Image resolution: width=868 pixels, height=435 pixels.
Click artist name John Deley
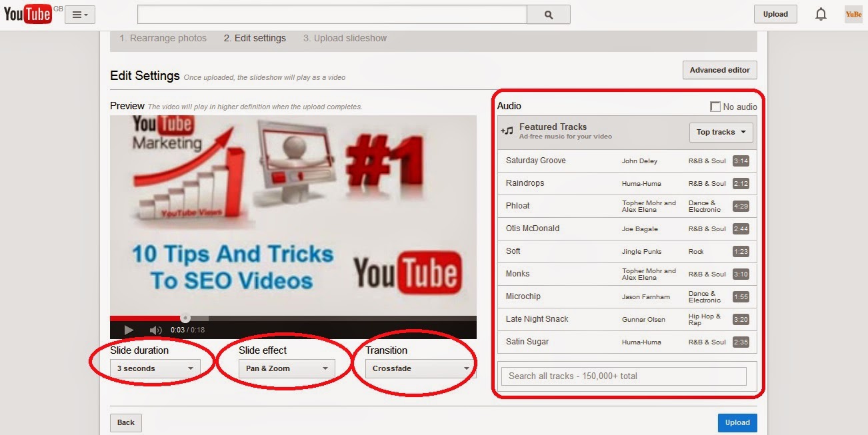tap(640, 161)
